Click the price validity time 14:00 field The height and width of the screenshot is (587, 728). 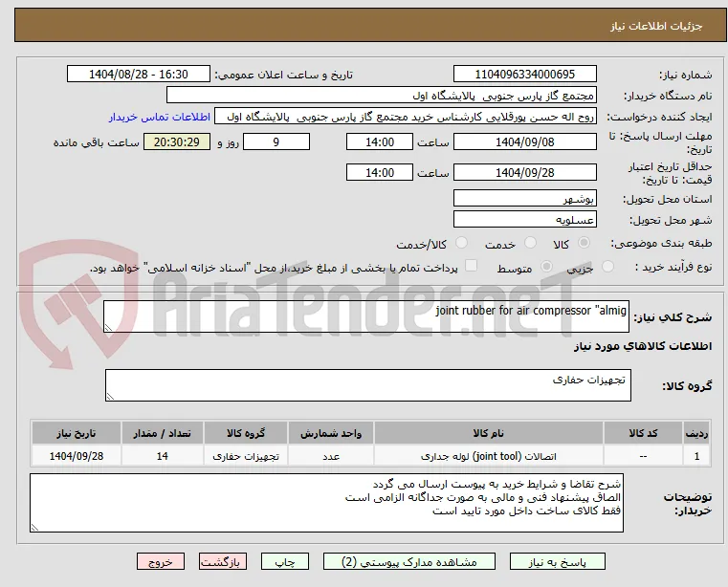coord(380,173)
